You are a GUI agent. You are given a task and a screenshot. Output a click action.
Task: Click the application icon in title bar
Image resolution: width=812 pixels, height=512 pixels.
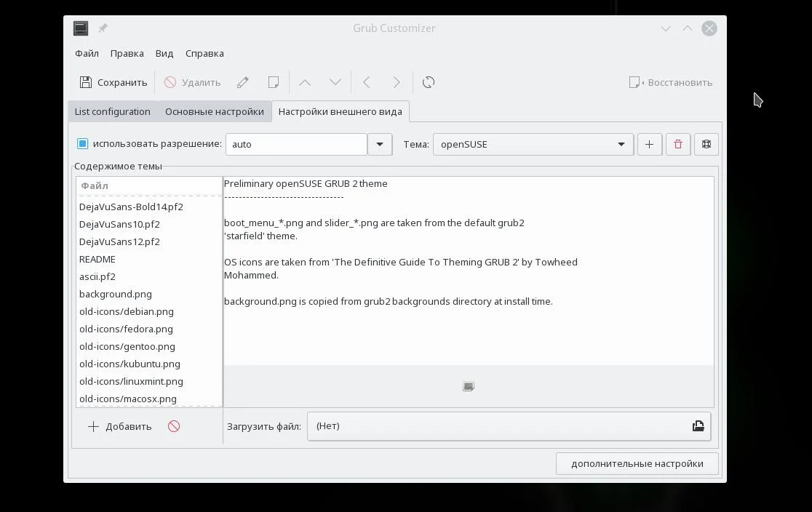tap(81, 28)
